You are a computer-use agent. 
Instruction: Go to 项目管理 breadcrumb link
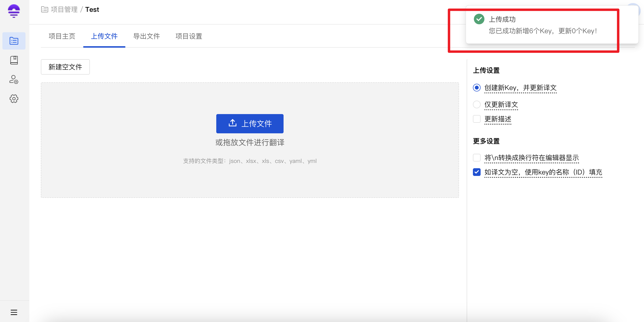click(64, 10)
